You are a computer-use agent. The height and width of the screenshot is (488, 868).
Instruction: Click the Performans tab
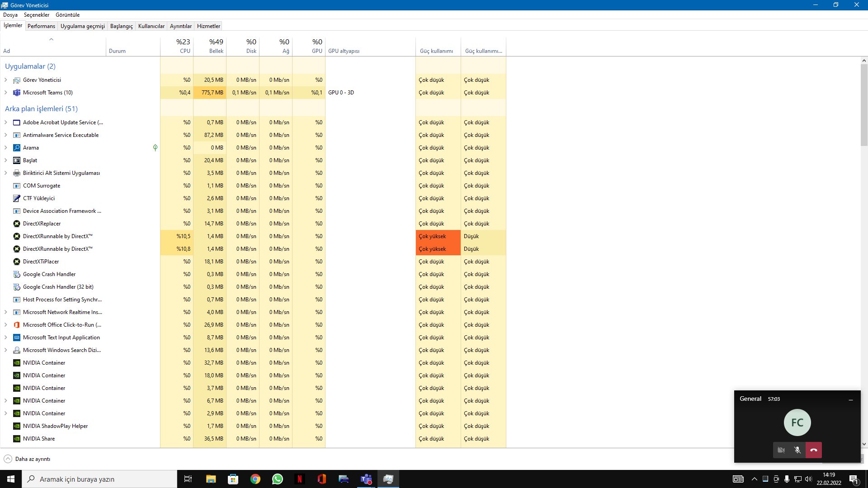point(41,26)
